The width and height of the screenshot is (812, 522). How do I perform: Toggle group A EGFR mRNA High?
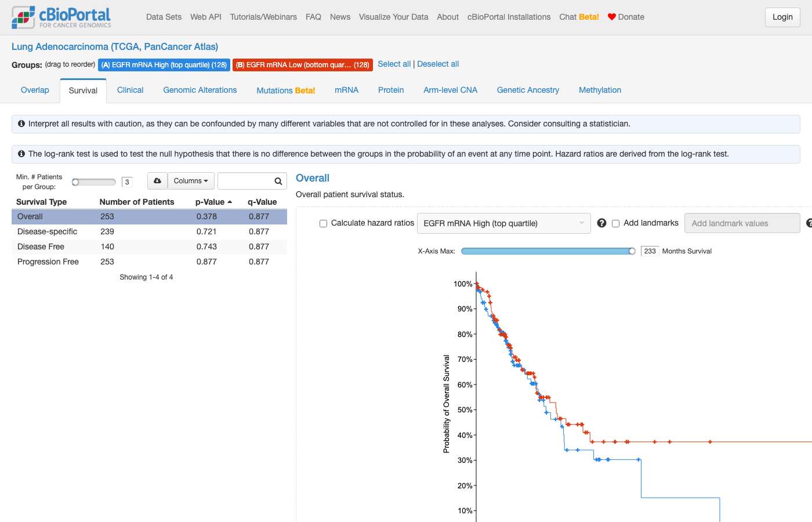coord(164,65)
